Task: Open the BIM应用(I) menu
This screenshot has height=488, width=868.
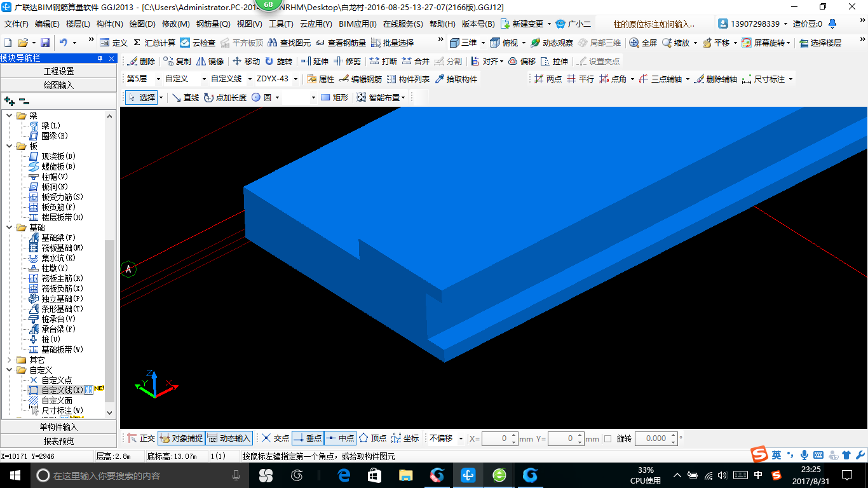Action: coord(358,24)
